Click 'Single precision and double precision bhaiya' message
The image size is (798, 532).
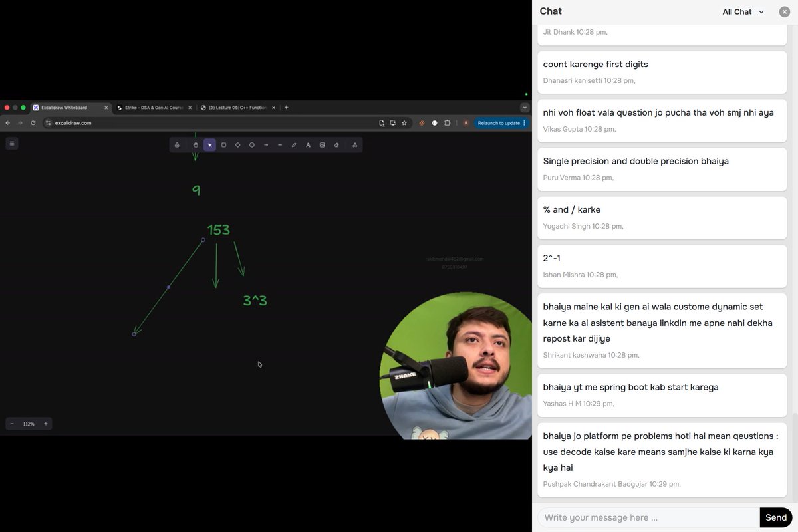point(662,169)
